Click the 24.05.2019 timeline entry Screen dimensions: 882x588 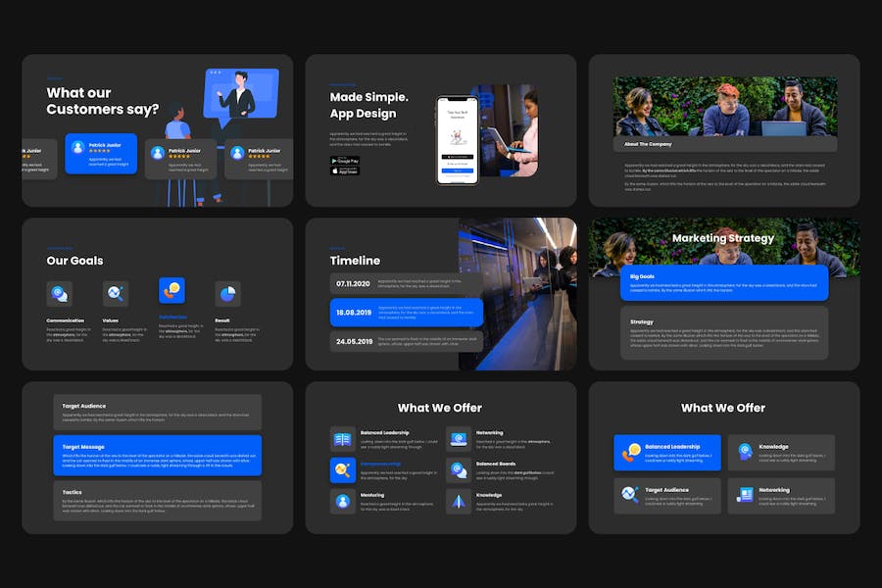392,341
